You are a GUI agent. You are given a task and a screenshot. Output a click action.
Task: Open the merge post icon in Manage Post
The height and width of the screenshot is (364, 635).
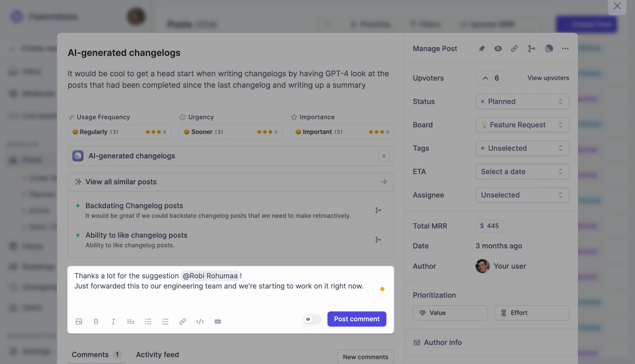tap(531, 49)
